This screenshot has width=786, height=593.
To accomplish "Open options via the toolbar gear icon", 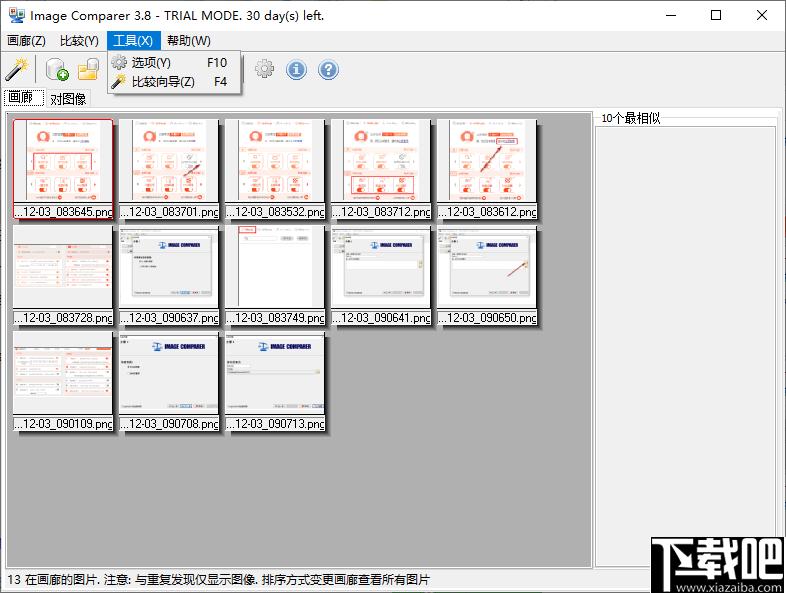I will 264,69.
